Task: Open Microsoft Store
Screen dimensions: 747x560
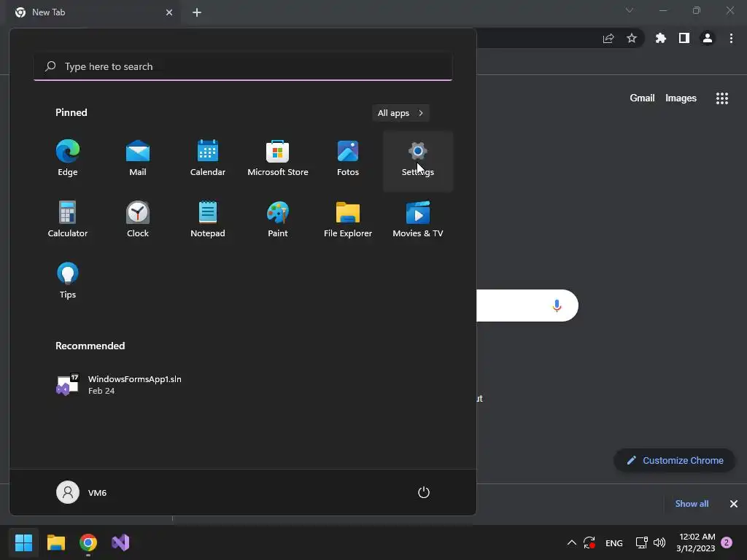Action: 278,159
